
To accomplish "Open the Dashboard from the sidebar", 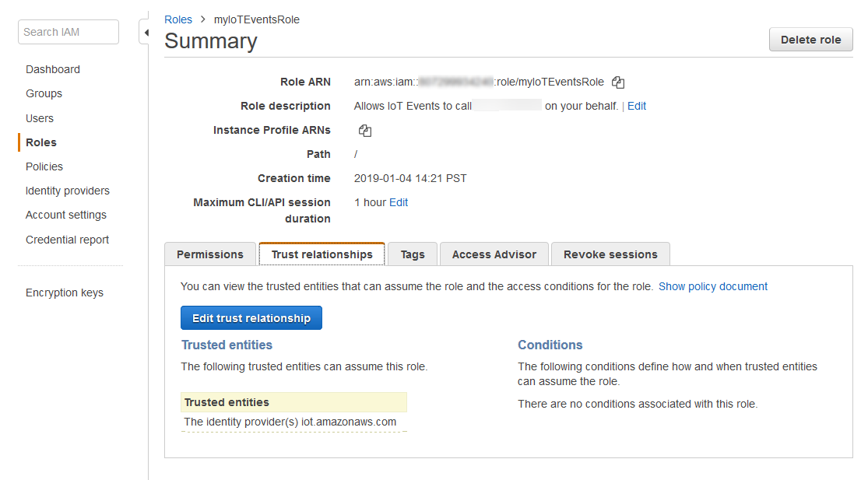I will click(52, 69).
